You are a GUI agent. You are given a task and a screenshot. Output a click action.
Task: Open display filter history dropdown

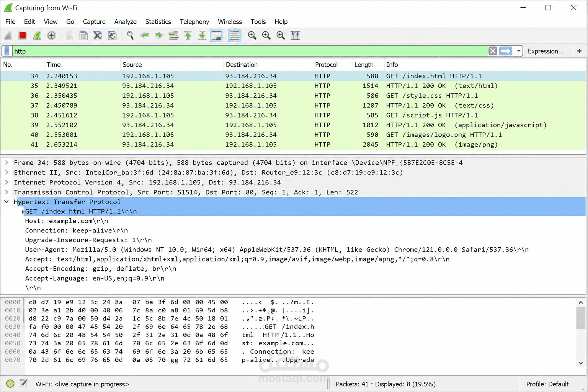pyautogui.click(x=519, y=51)
